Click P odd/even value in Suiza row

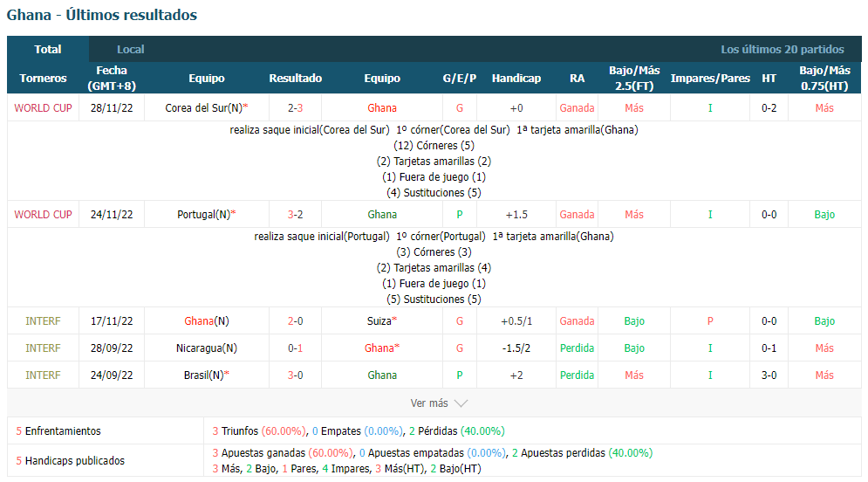710,321
